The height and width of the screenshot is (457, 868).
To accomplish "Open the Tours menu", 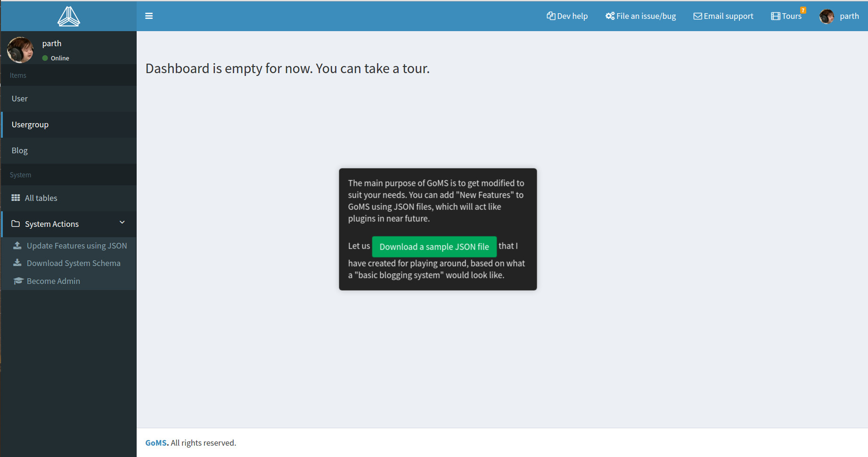I will click(x=786, y=16).
